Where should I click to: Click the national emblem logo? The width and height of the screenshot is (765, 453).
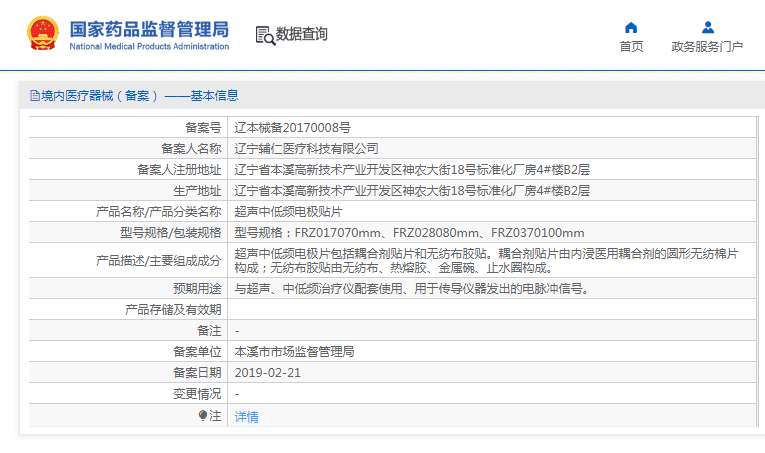coord(42,33)
